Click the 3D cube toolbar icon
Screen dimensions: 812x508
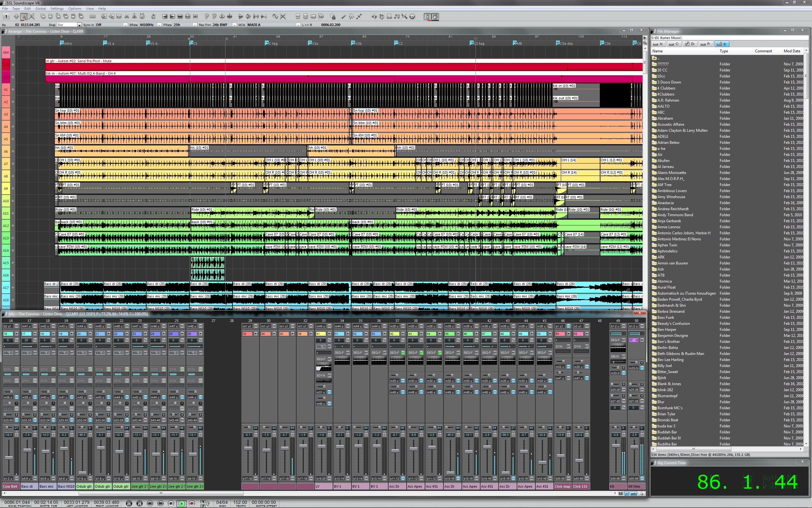[382, 17]
